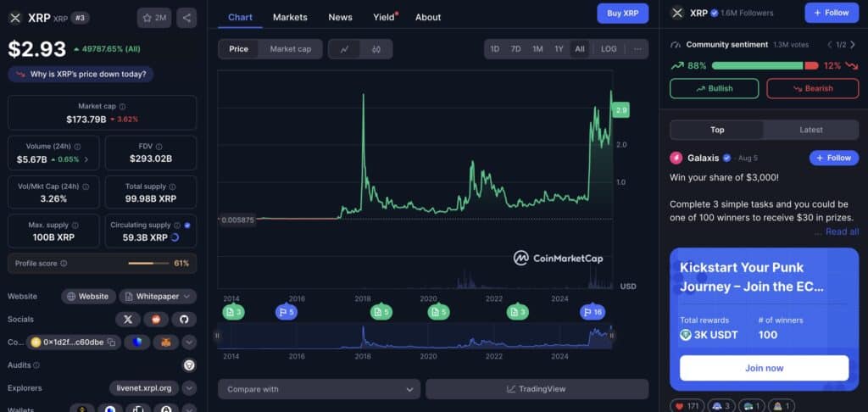Click the Vol/Mkt Cap (24h) info icon
The height and width of the screenshot is (412, 868).
coord(86,187)
